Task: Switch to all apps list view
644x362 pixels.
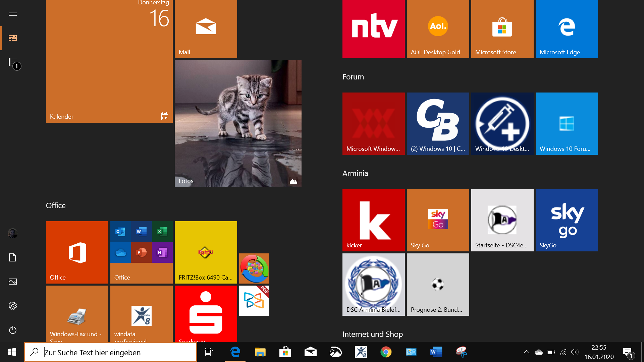Action: (13, 62)
